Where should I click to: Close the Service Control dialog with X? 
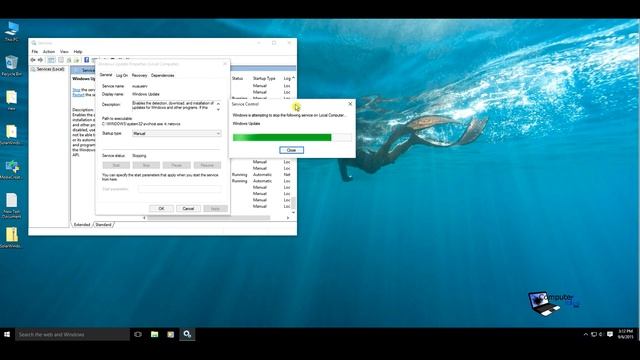pos(350,104)
